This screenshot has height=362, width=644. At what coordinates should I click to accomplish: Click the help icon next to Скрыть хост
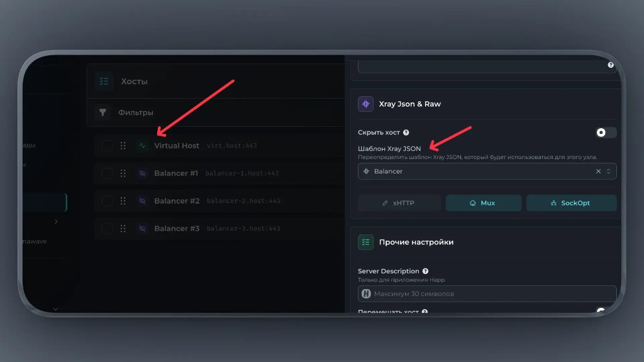pyautogui.click(x=406, y=133)
